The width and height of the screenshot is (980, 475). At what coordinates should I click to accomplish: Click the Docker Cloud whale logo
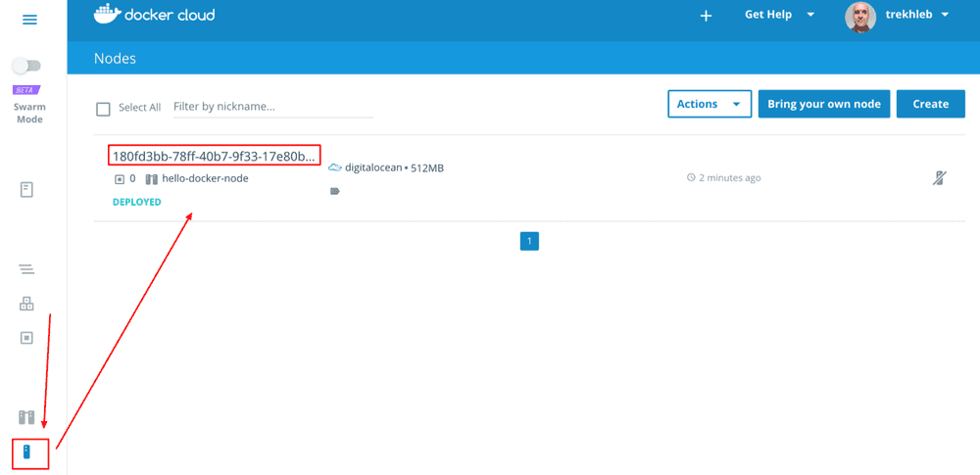point(107,14)
